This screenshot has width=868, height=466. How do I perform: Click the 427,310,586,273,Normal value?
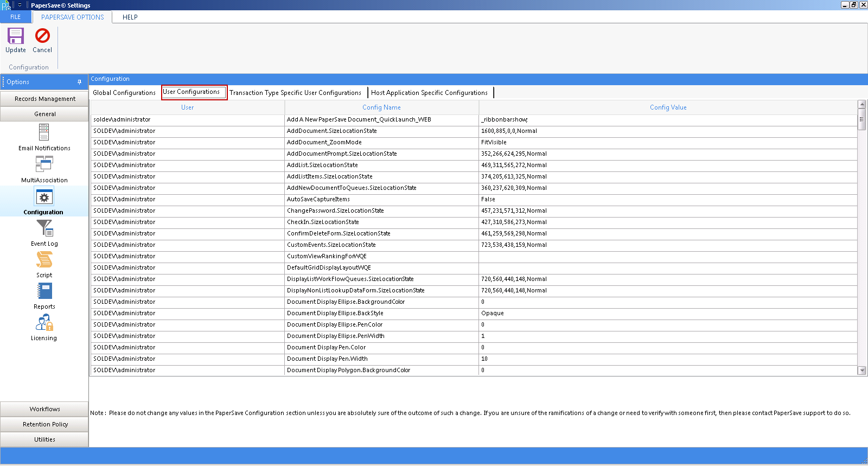(668, 222)
